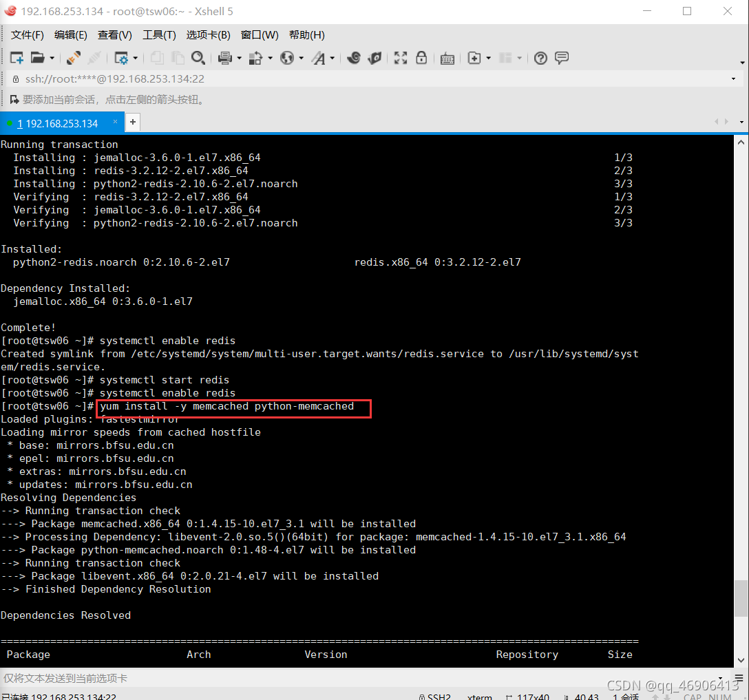Open the 窗口(W) menu

(260, 35)
